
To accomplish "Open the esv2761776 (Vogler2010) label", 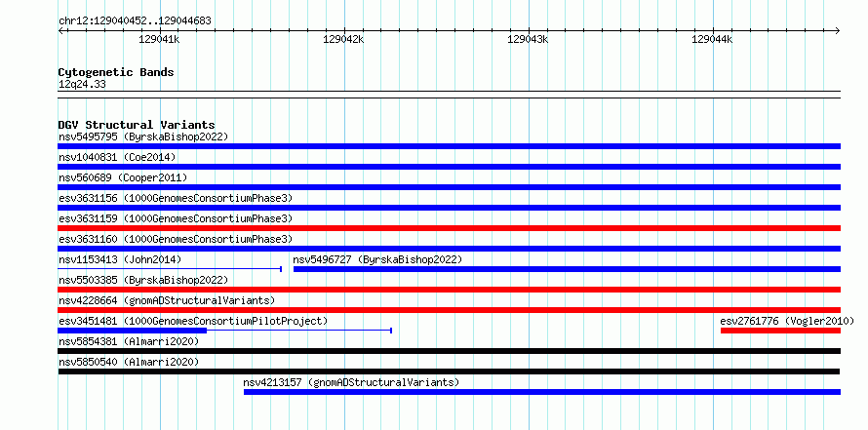I will [x=787, y=321].
